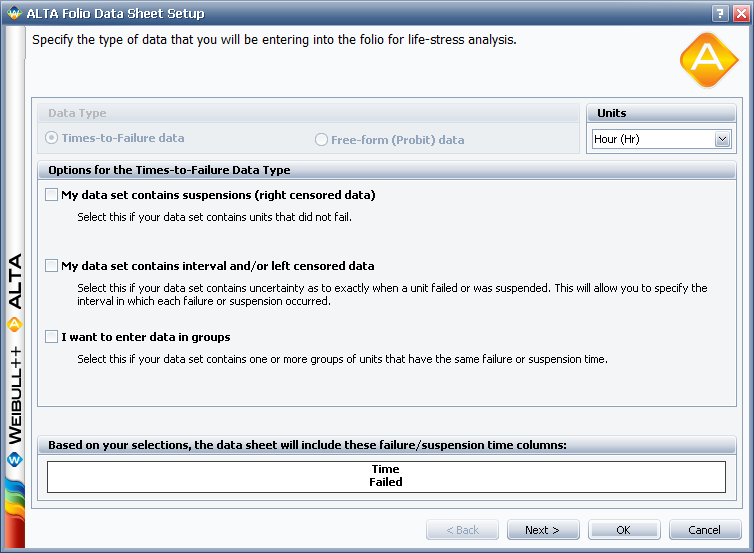Check interval and/or left censored data option
The height and width of the screenshot is (553, 754).
click(52, 266)
